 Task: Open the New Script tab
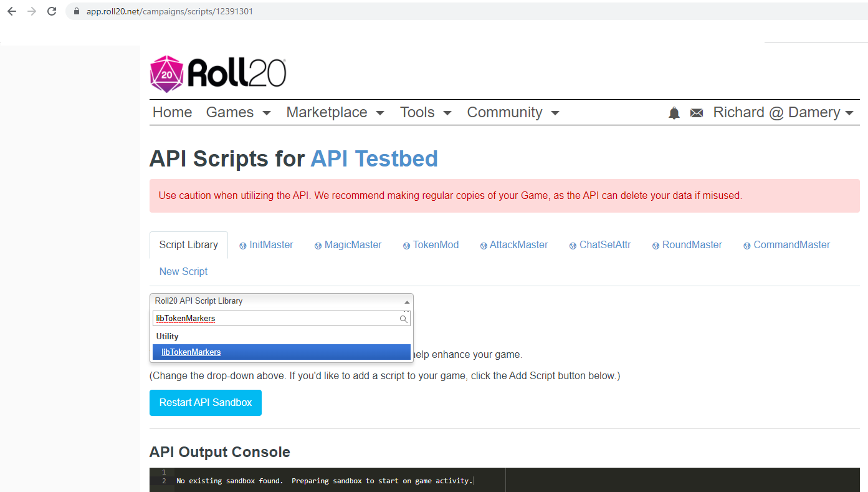(x=183, y=272)
